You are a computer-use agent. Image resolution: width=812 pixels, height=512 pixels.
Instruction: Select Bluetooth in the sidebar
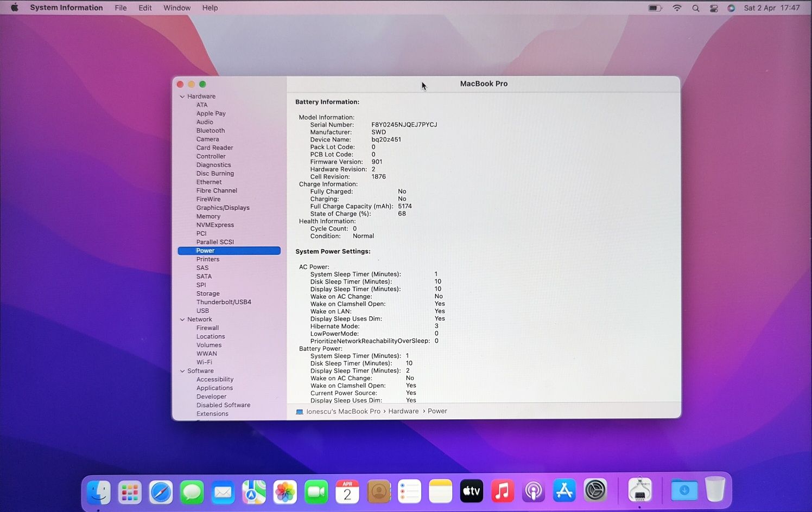tap(211, 131)
